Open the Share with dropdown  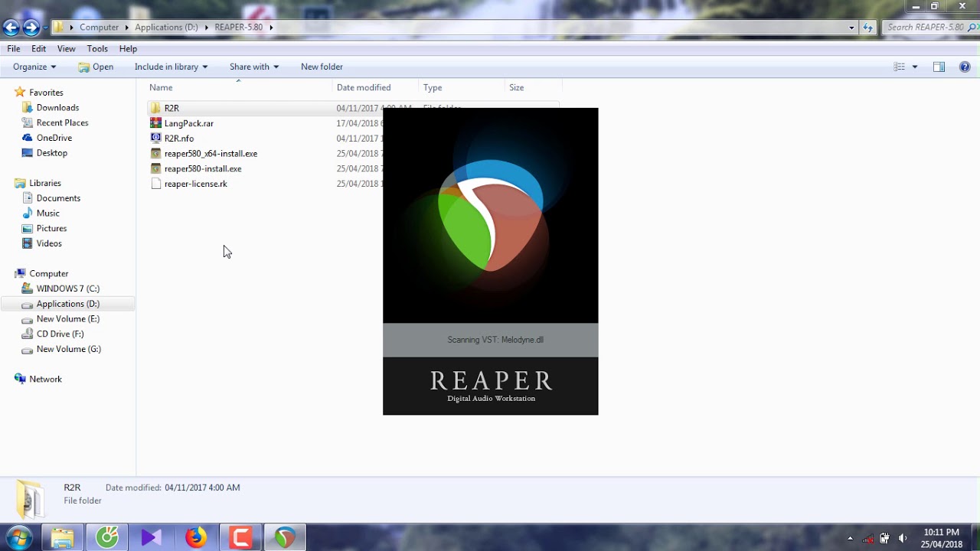coord(254,67)
